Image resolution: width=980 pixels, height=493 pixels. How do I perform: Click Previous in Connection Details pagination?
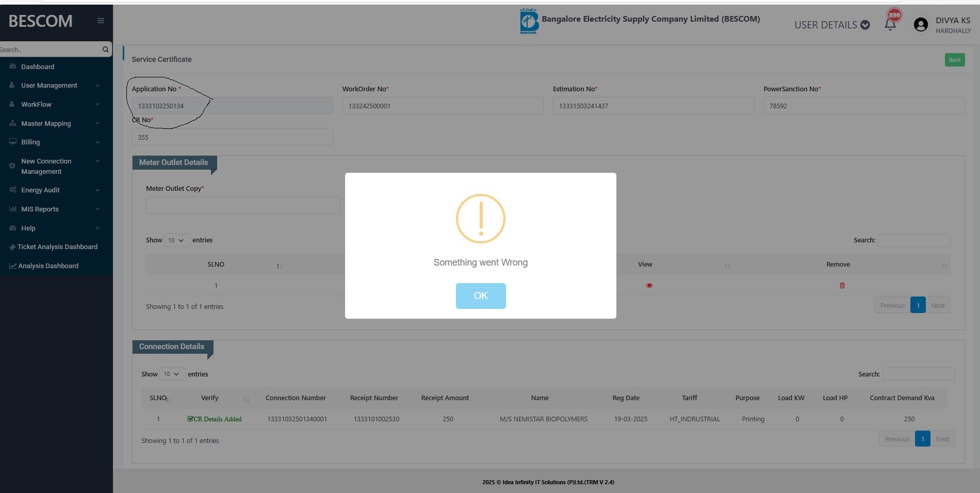pos(897,439)
